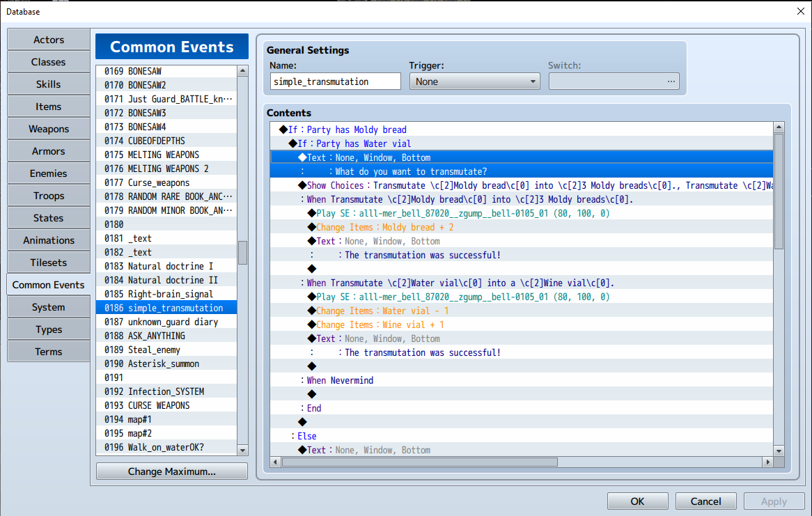Select event 0178 RANDOM RARE BOOK
Image resolution: width=812 pixels, height=516 pixels.
click(166, 196)
